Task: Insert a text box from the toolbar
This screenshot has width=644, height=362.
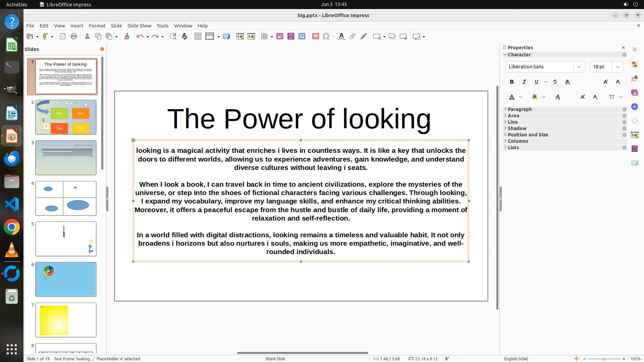Action: (315, 37)
